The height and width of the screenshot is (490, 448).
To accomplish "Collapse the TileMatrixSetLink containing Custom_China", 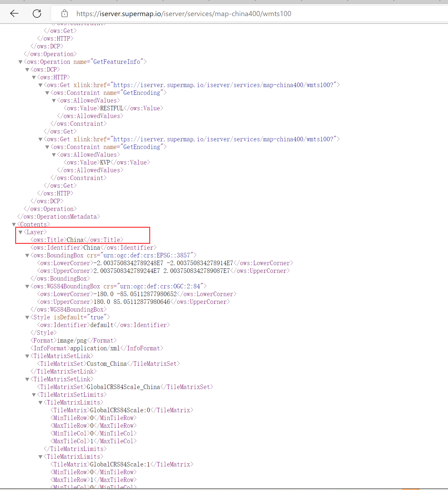I will (x=27, y=356).
